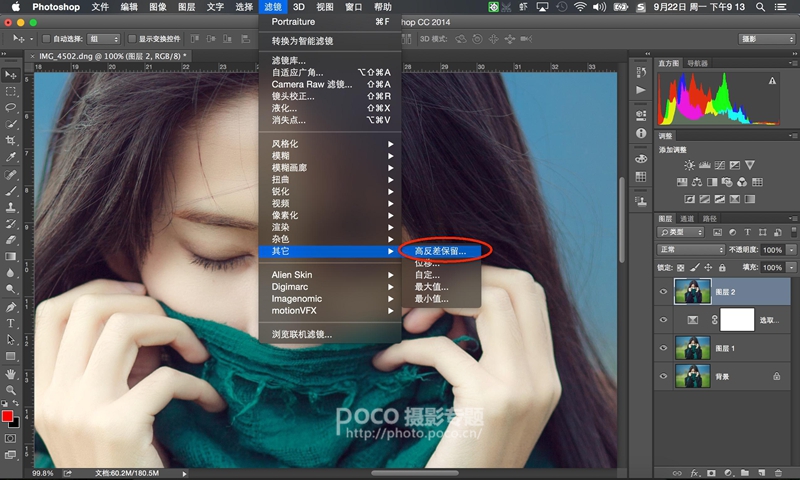This screenshot has width=800, height=480.
Task: Select the Lasso tool
Action: point(11,107)
